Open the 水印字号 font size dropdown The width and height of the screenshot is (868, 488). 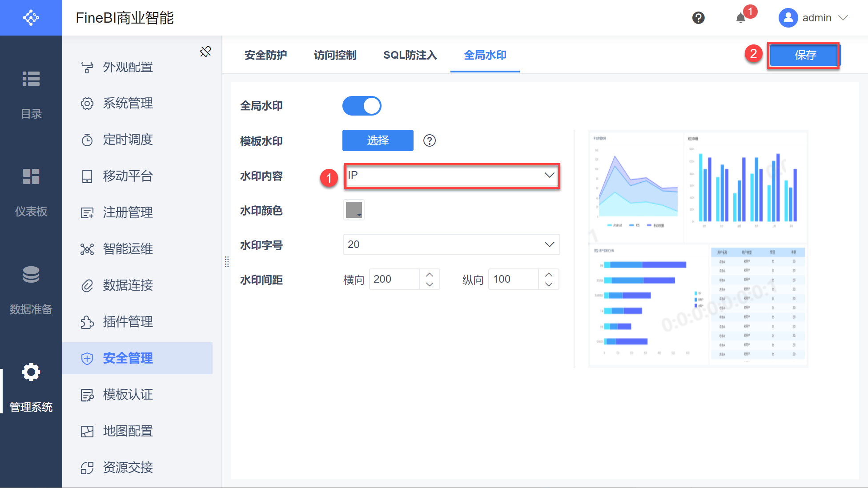(451, 244)
